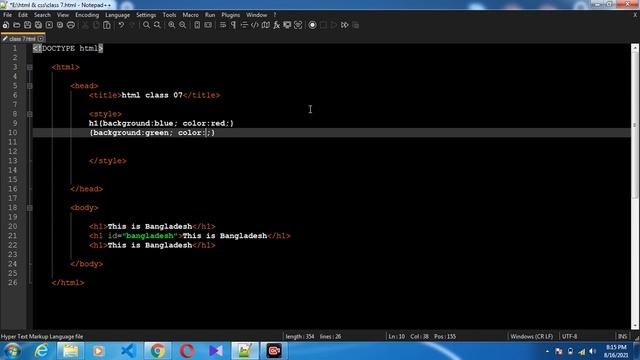Click the Windows Start button

click(12, 351)
